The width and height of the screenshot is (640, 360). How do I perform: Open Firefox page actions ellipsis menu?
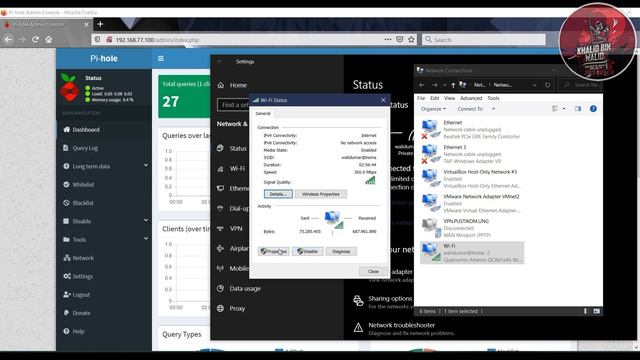(388, 40)
